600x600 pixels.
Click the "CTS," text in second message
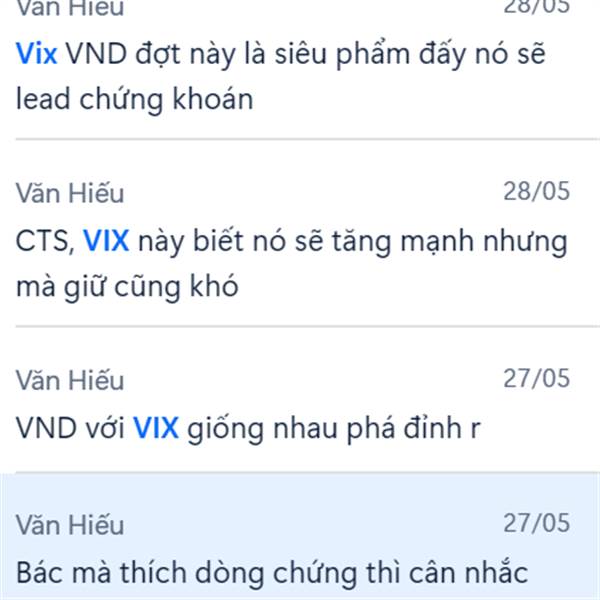click(45, 241)
